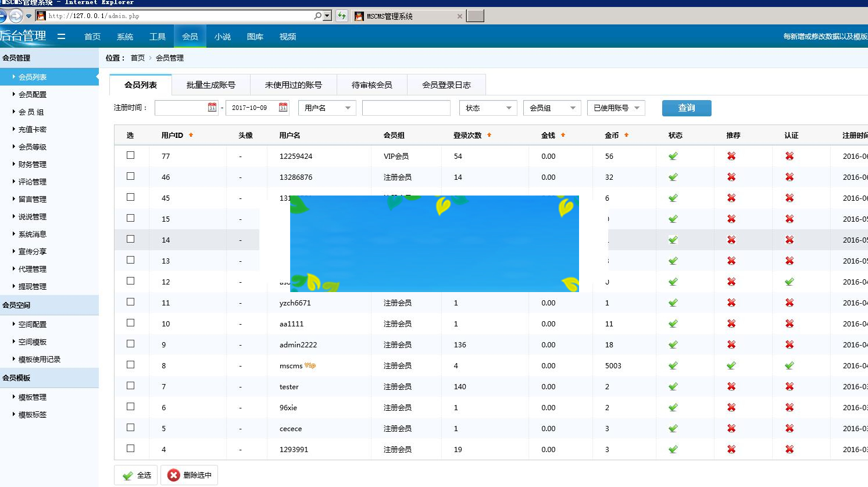
Task: Open the 会员组 dropdown
Action: click(x=552, y=108)
